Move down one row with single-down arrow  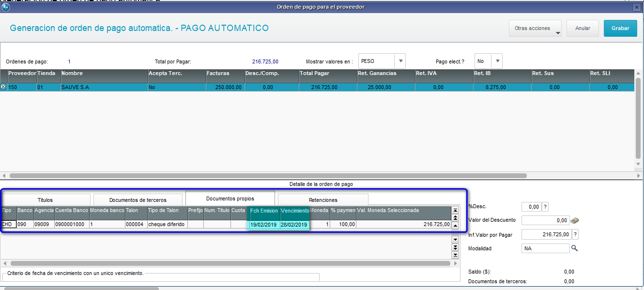455,240
